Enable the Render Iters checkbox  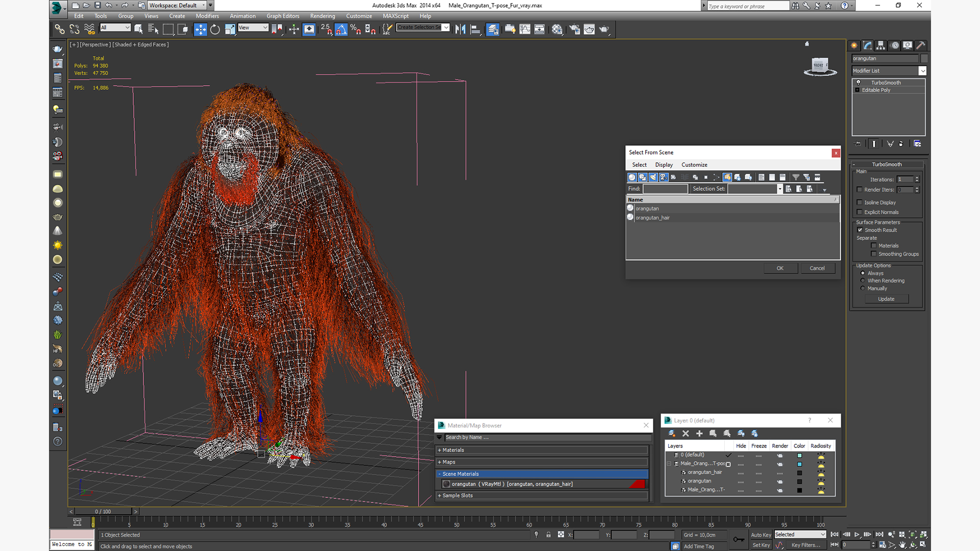click(860, 190)
